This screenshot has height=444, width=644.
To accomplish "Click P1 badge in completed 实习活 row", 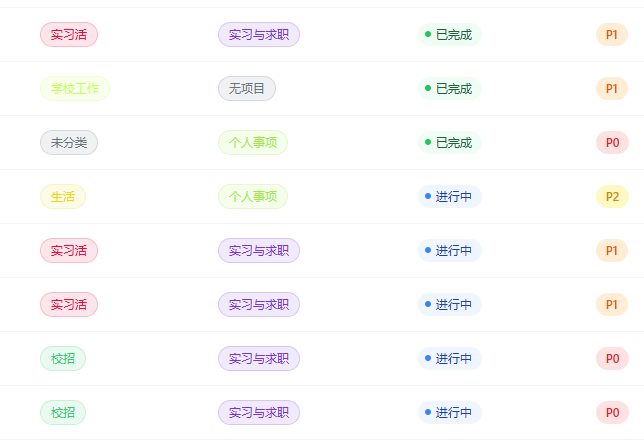I will coord(612,35).
